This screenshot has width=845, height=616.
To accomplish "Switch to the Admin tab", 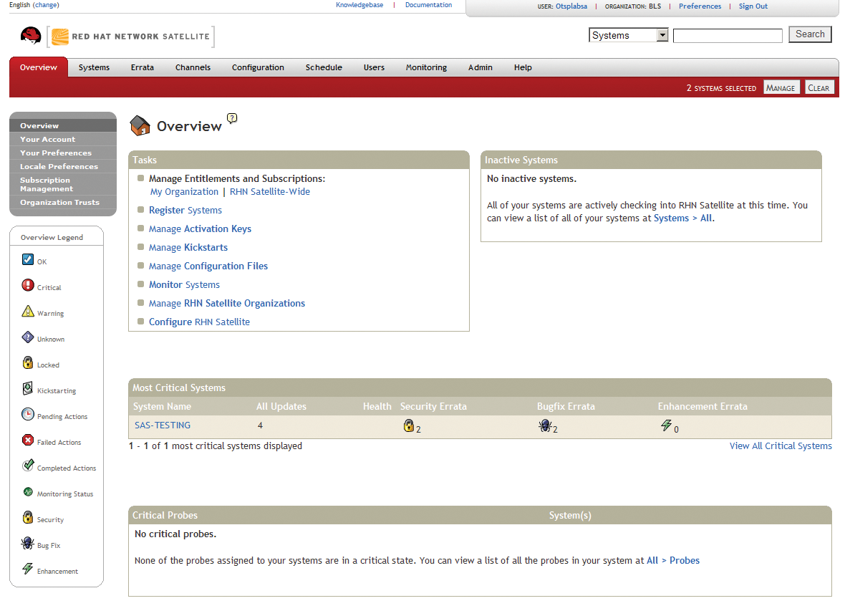I will pyautogui.click(x=480, y=67).
